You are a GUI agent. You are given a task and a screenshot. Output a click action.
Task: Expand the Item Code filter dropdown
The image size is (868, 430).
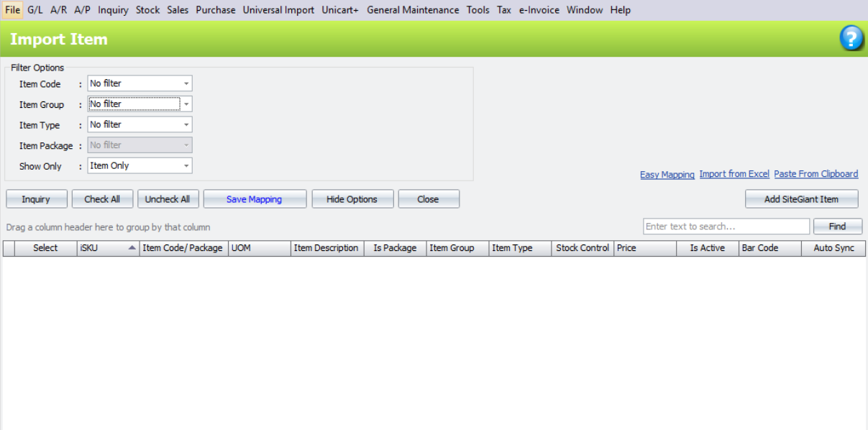186,83
